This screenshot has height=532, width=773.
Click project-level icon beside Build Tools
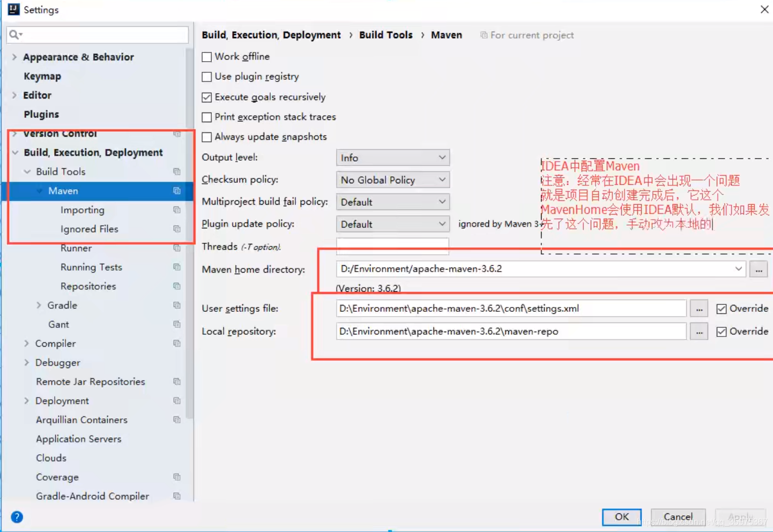(176, 171)
